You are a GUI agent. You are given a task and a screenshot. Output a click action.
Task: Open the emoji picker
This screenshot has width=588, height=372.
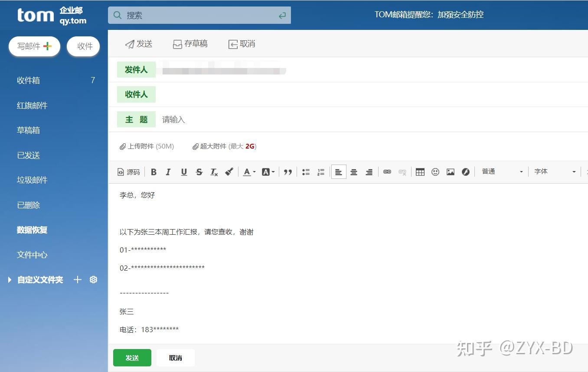[435, 171]
